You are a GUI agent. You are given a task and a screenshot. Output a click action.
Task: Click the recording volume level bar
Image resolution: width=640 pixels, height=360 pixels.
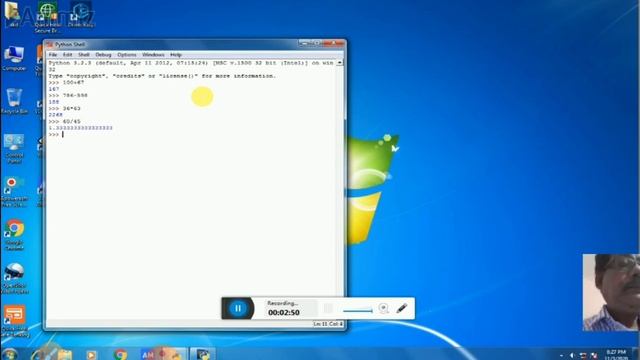358,311
